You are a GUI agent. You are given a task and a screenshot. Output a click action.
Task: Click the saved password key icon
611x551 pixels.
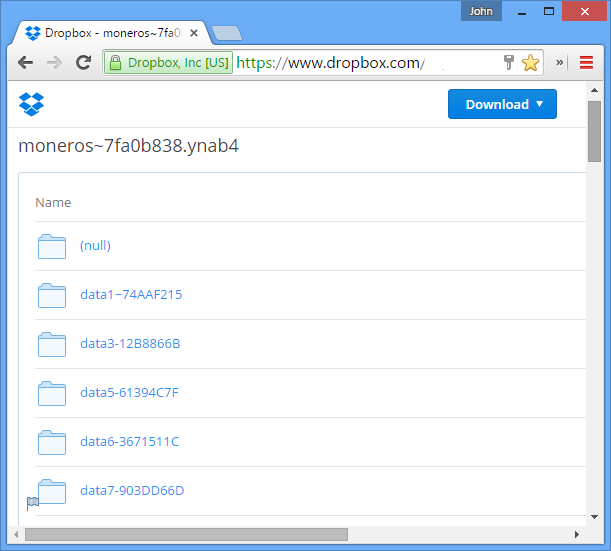coord(509,62)
